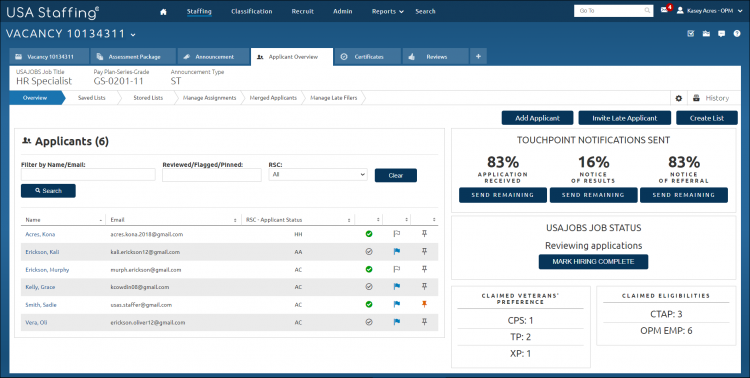The height and width of the screenshot is (378, 750).
Task: Send remaining Application Received notifications
Action: 503,195
